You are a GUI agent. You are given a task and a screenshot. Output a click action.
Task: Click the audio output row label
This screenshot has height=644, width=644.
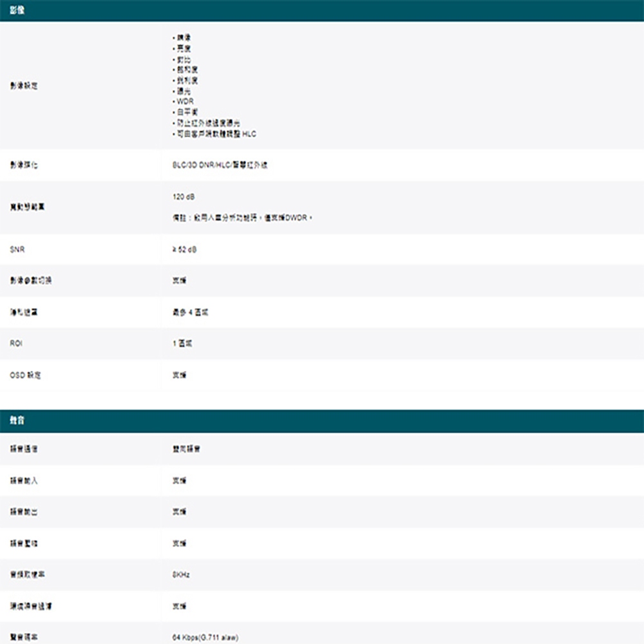(21, 511)
